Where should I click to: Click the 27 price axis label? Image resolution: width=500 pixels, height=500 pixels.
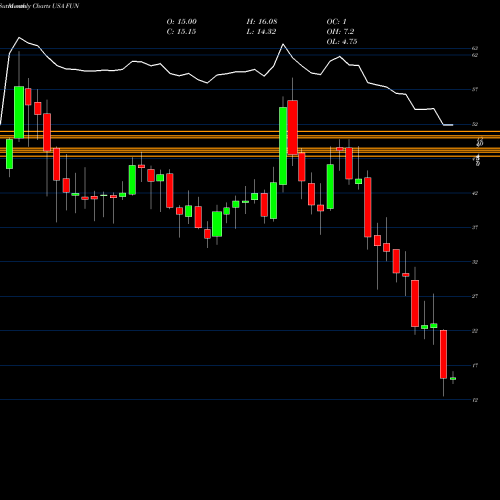475,296
